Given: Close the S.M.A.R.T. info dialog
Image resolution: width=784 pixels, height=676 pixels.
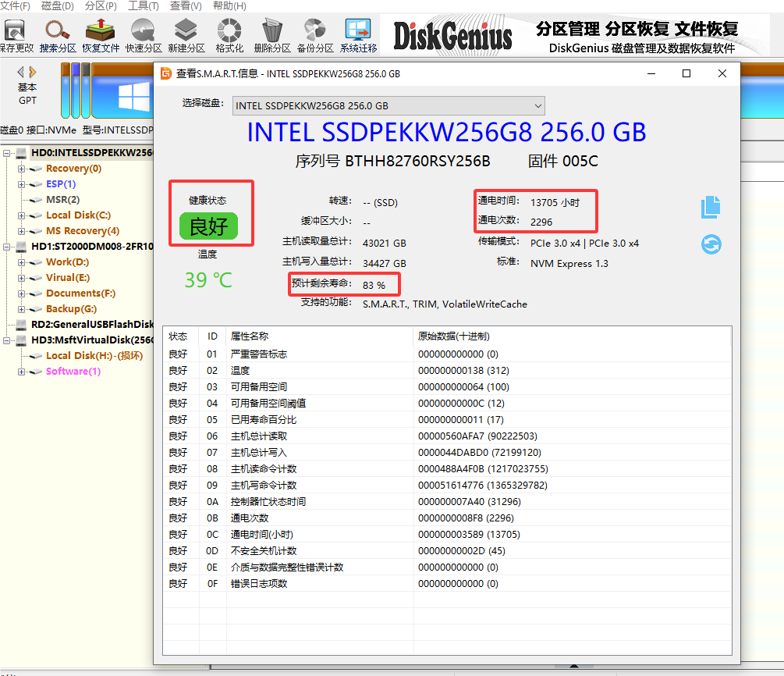Looking at the screenshot, I should pyautogui.click(x=722, y=73).
